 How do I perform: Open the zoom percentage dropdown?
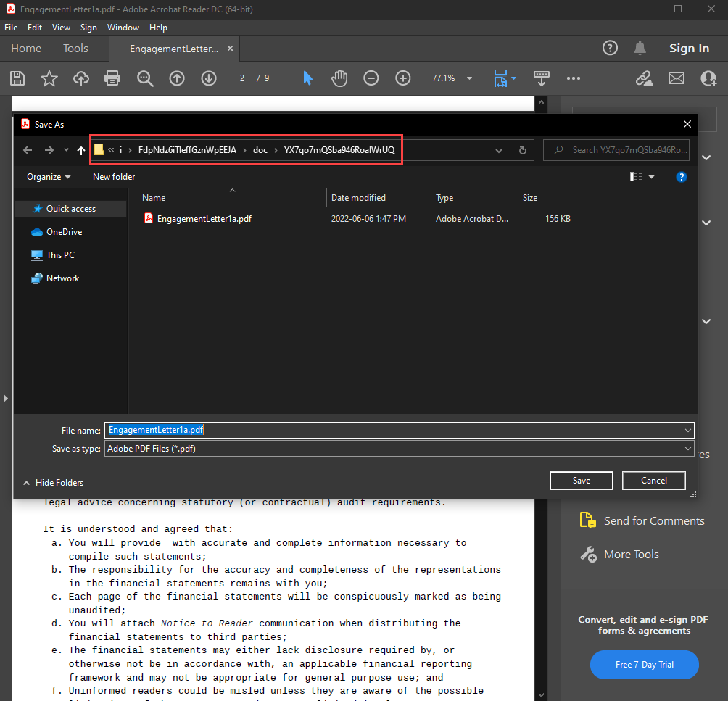(468, 78)
